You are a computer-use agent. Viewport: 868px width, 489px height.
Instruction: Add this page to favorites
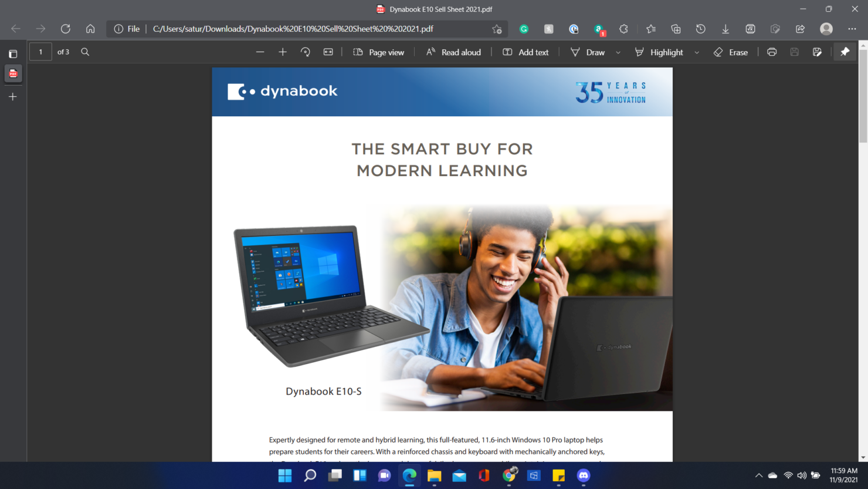tap(497, 29)
